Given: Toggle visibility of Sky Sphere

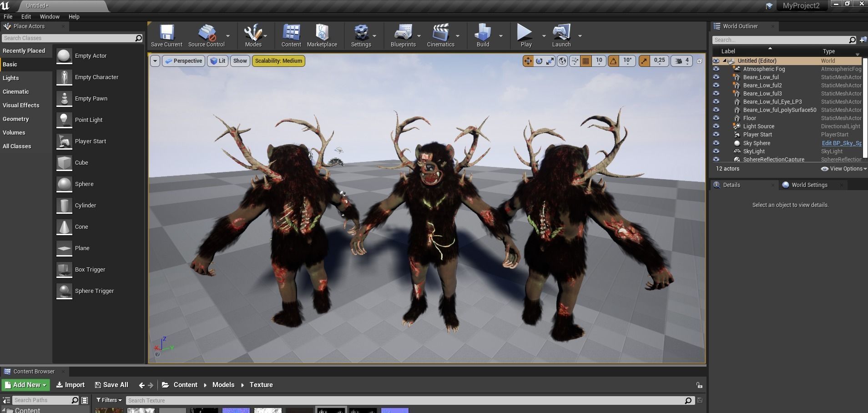Looking at the screenshot, I should (x=716, y=143).
